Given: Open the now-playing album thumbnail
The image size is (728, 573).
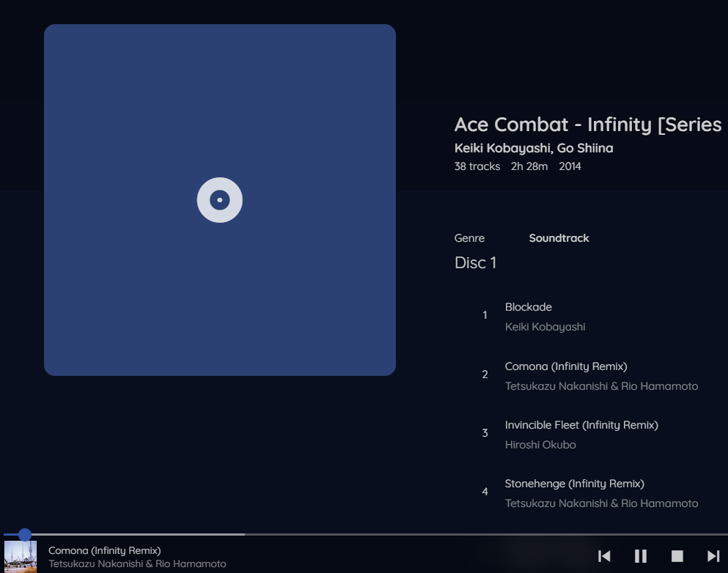Looking at the screenshot, I should click(21, 557).
